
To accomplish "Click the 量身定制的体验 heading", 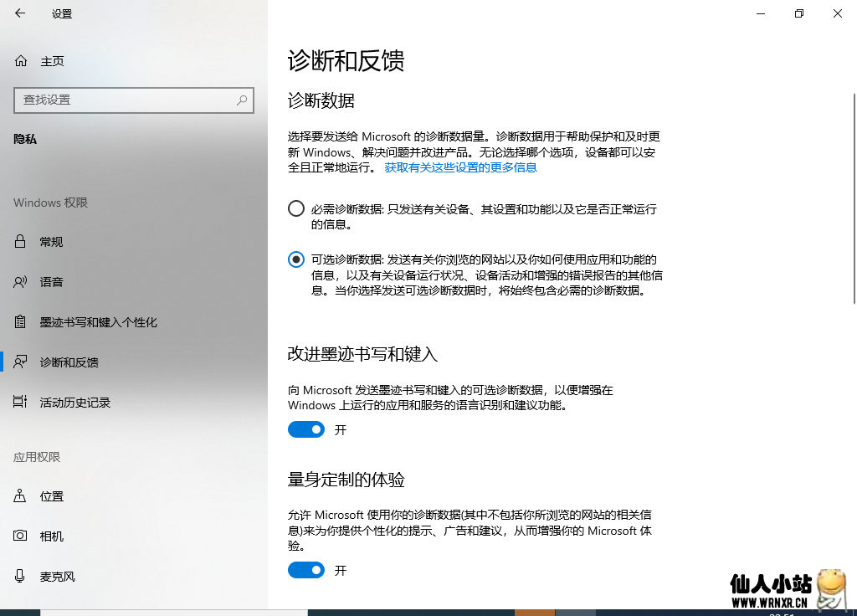I will pyautogui.click(x=346, y=480).
